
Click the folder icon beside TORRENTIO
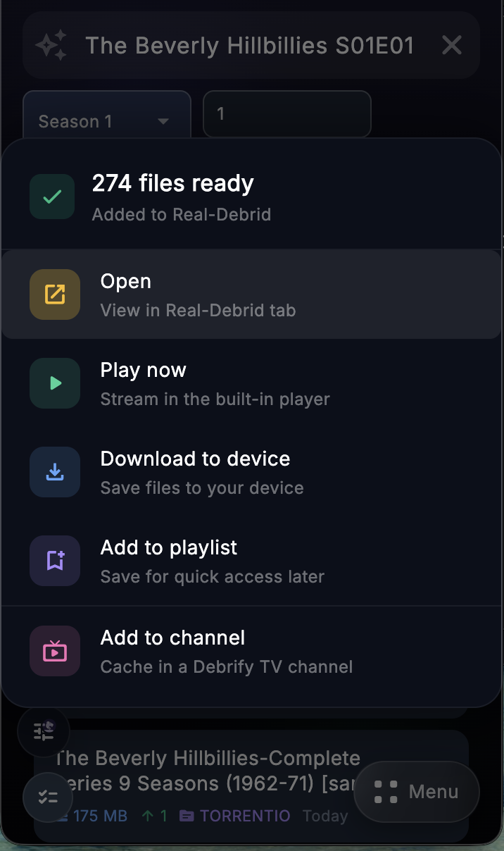[185, 816]
